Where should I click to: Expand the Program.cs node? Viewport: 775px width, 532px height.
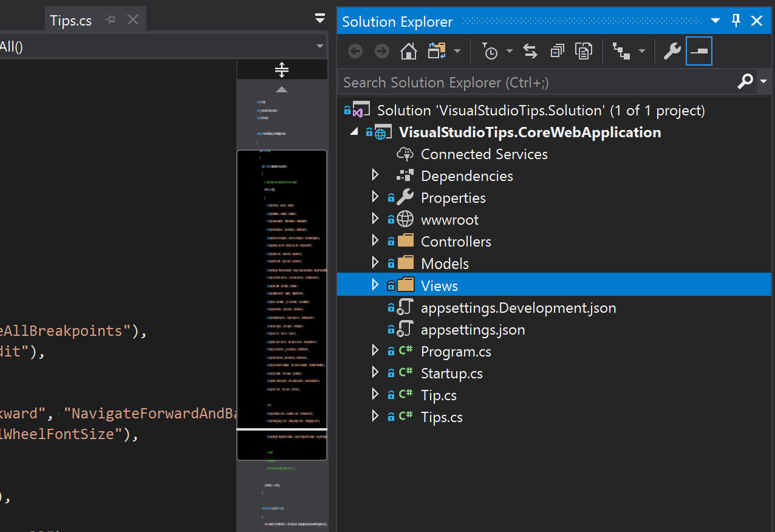375,351
